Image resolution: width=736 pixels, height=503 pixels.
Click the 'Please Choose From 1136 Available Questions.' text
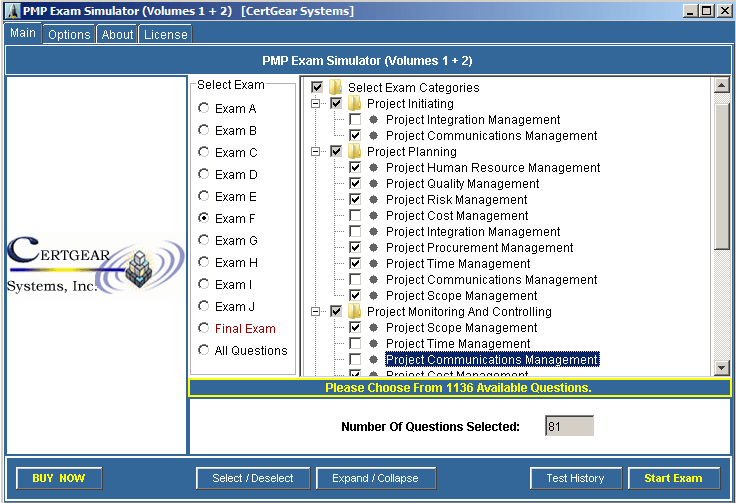coord(458,388)
